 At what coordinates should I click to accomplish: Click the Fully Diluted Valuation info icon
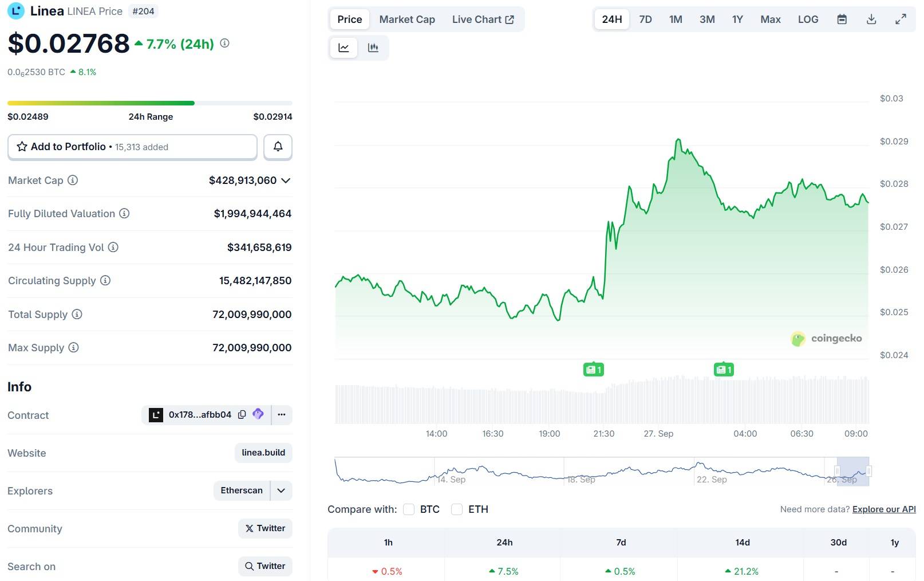click(x=124, y=213)
